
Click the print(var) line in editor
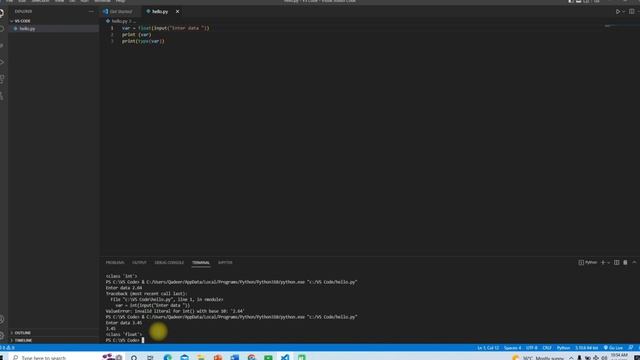[x=136, y=35]
